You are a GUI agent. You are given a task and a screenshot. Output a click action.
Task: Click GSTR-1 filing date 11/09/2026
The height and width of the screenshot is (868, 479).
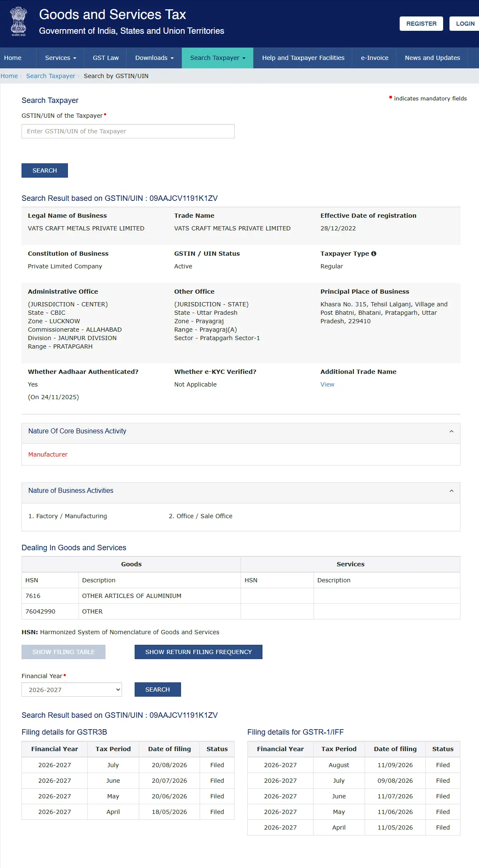tap(395, 765)
